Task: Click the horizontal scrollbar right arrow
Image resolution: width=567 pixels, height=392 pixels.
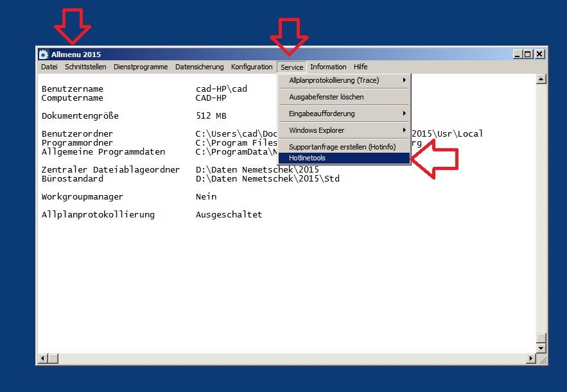Action: (x=530, y=358)
